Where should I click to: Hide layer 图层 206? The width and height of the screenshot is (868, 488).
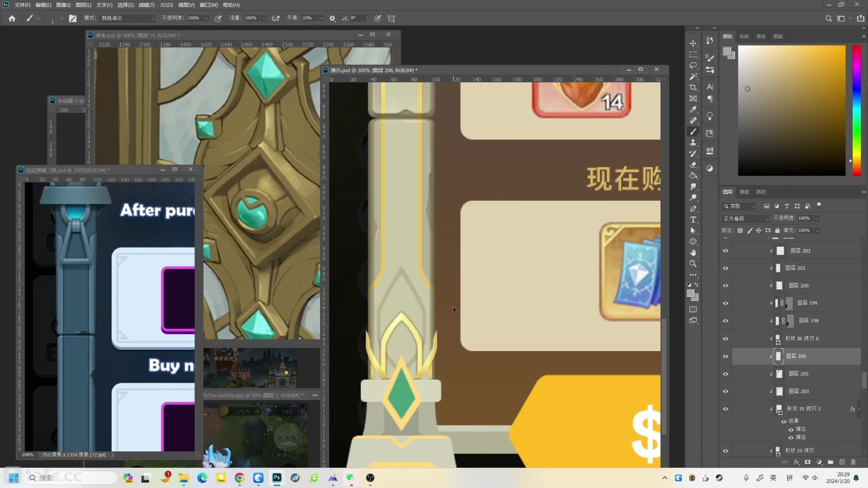[726, 356]
